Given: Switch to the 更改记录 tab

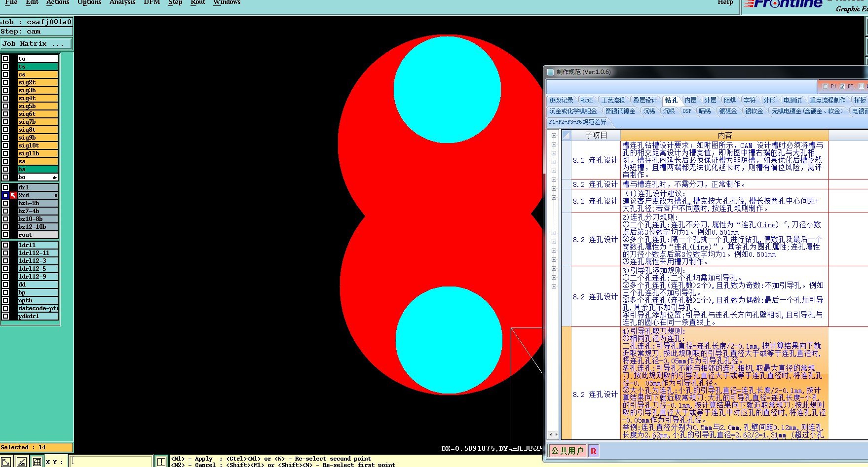Looking at the screenshot, I should point(561,100).
